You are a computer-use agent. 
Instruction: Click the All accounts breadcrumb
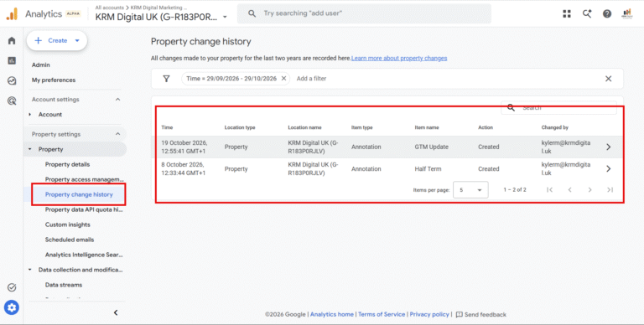click(x=109, y=8)
